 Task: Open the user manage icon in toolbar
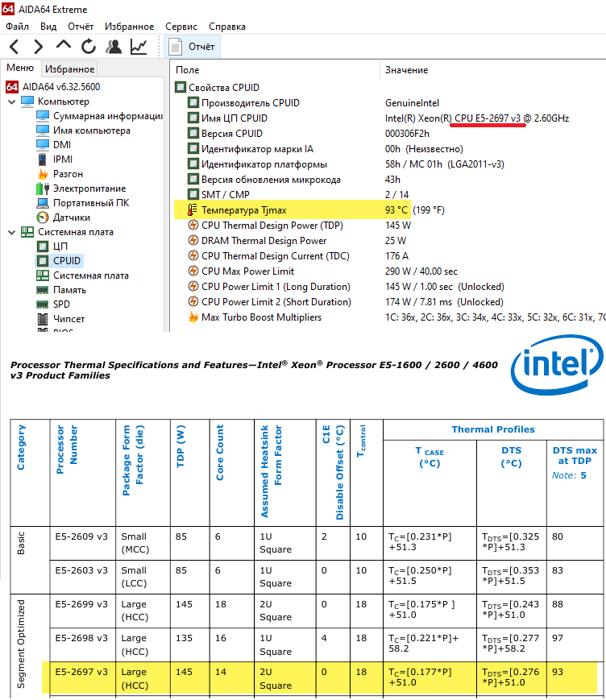[x=114, y=47]
